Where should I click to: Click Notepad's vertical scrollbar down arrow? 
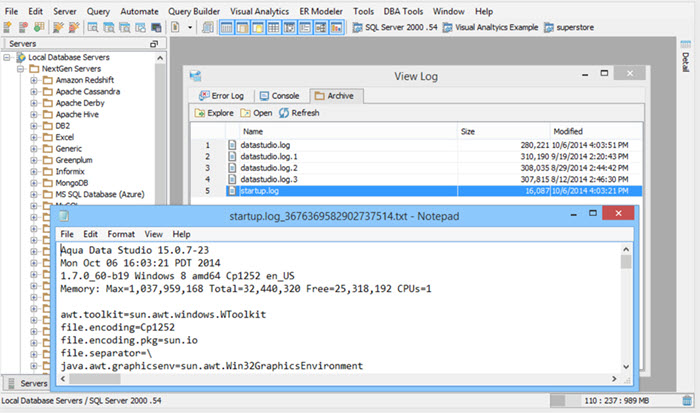coord(626,367)
